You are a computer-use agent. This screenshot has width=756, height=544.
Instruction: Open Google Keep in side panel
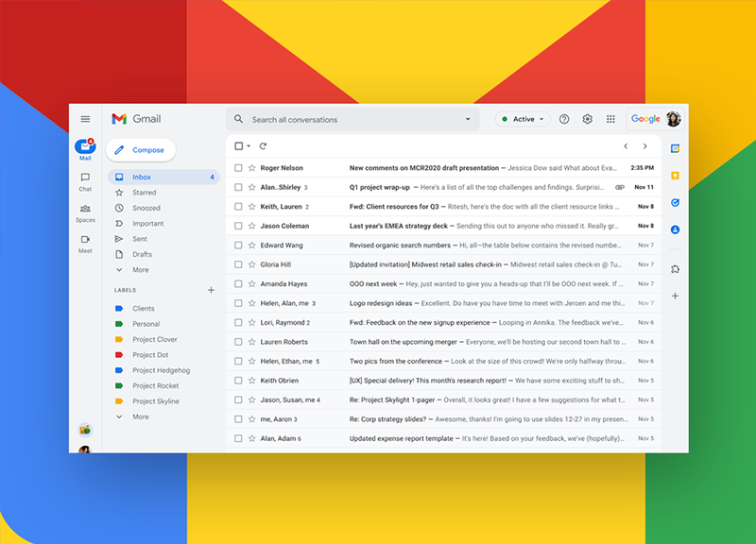coord(675,175)
